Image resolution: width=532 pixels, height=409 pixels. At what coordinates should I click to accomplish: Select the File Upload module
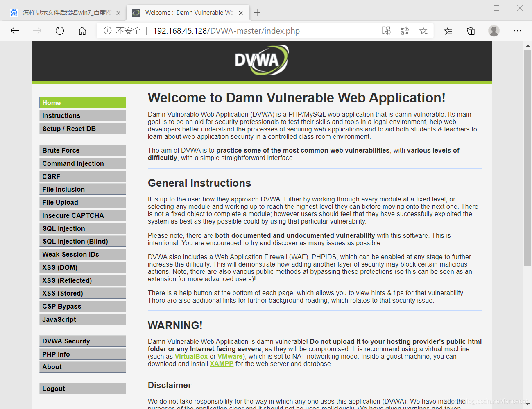[83, 202]
